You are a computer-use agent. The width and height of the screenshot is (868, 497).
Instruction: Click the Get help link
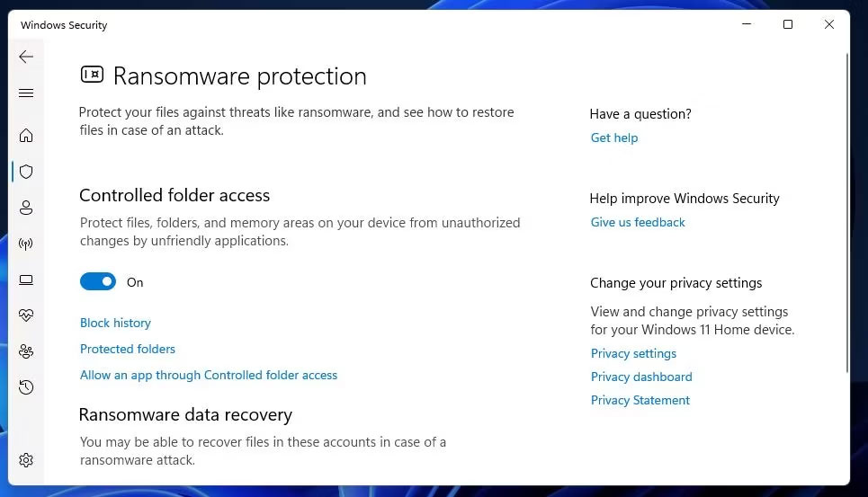pos(614,138)
